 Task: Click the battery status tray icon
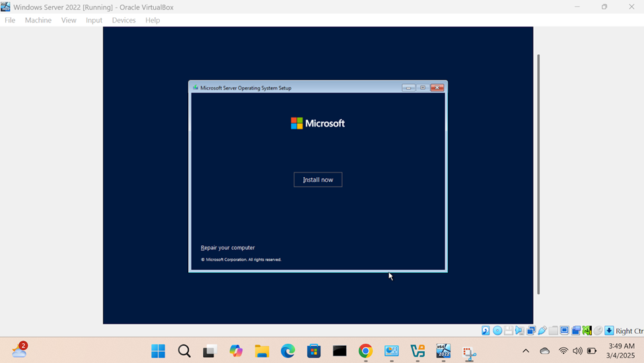pos(592,351)
